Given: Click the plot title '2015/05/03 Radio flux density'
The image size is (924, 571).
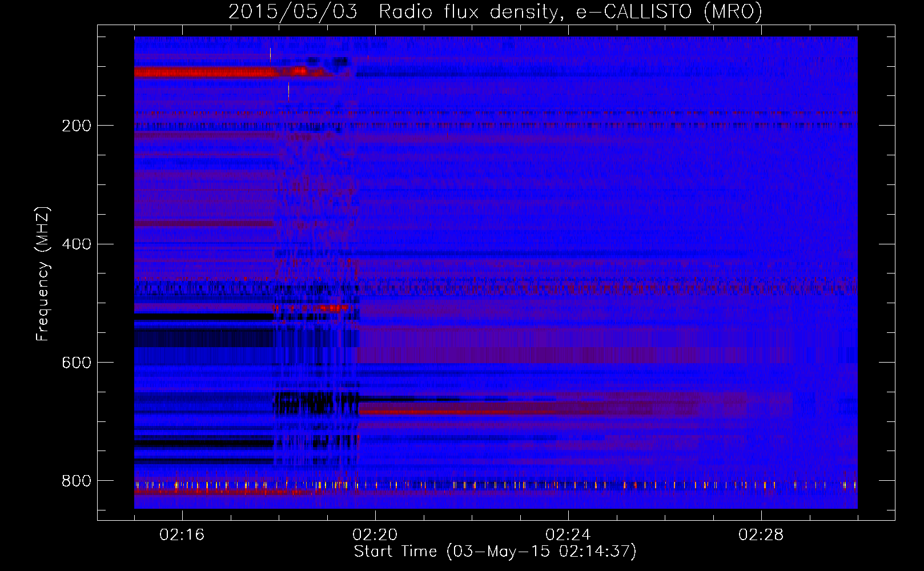Looking at the screenshot, I should pyautogui.click(x=495, y=11).
